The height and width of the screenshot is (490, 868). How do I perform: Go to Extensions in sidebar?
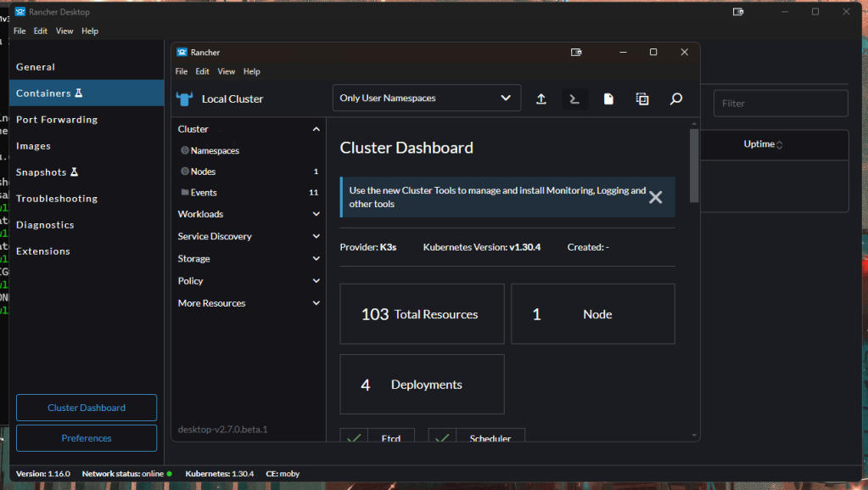click(x=87, y=251)
